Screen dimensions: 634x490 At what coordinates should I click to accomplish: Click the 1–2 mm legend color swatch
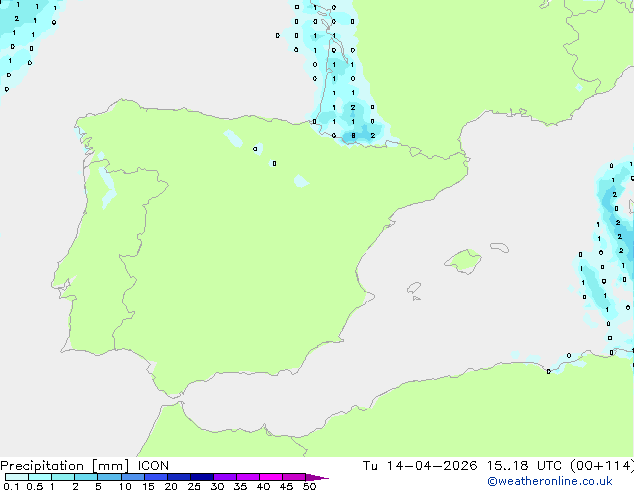(x=63, y=477)
